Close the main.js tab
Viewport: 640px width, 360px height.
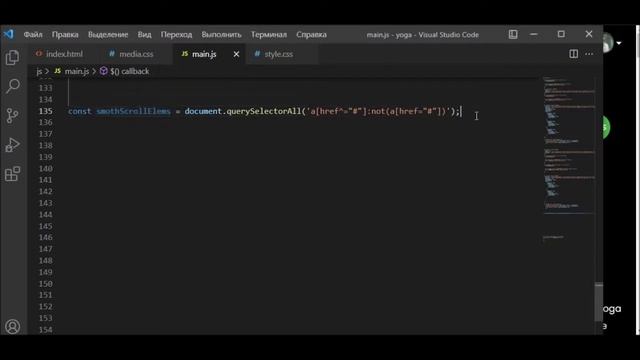pyautogui.click(x=236, y=54)
